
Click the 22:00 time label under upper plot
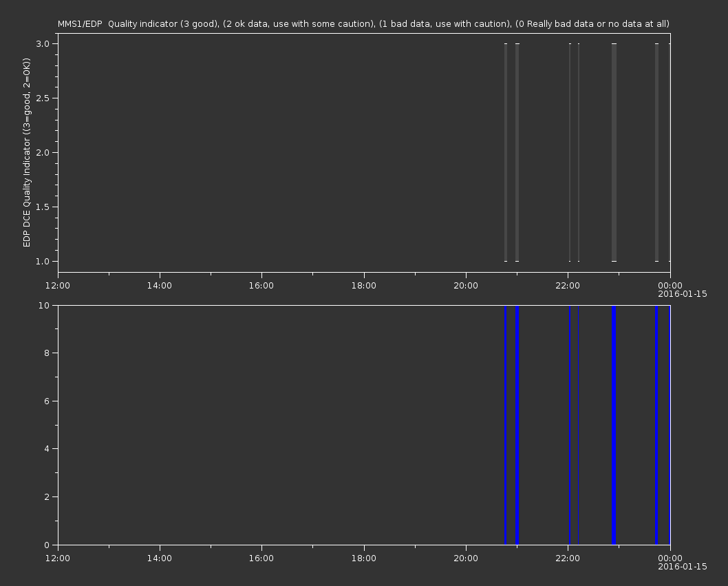tap(568, 285)
